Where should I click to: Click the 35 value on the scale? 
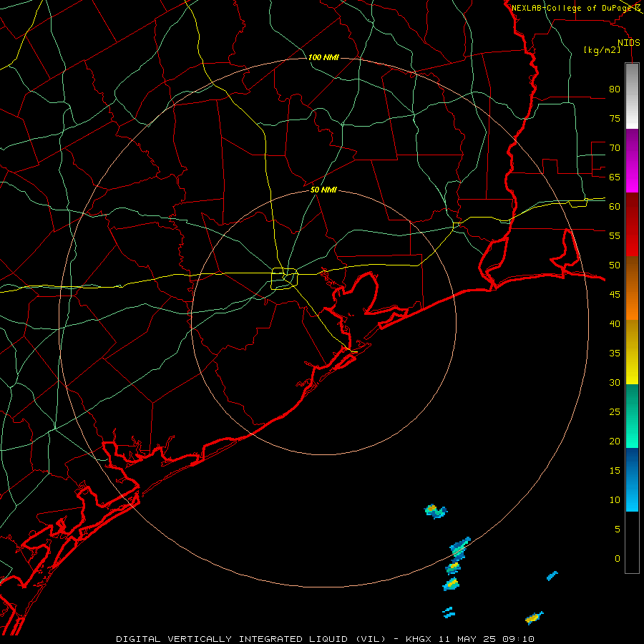[x=615, y=353]
